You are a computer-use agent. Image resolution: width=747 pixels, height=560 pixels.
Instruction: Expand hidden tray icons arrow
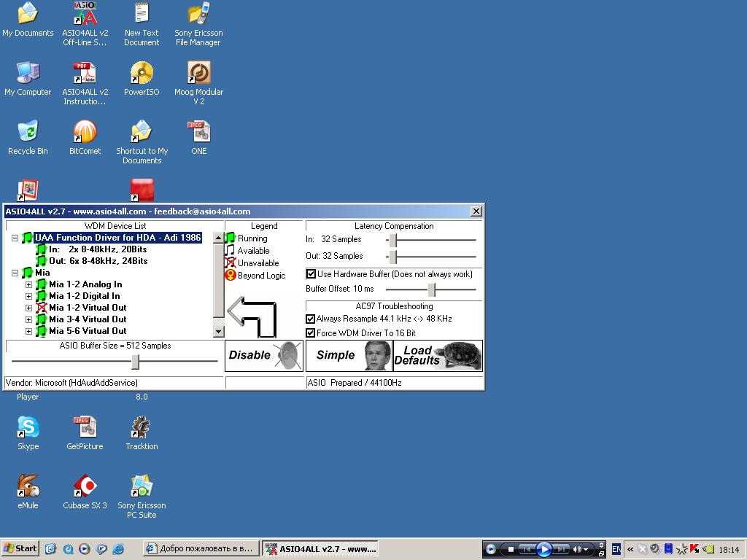coord(630,549)
